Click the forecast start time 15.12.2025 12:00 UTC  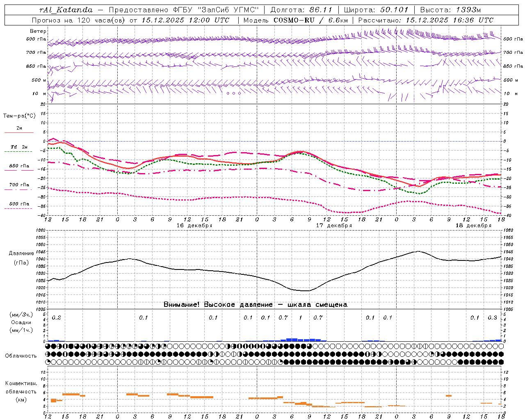coord(186,20)
